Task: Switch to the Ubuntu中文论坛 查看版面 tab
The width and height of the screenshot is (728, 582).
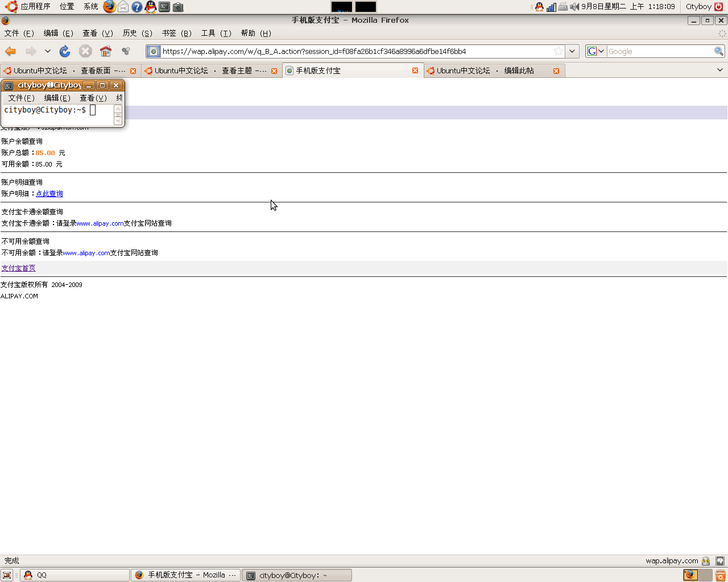Action: point(70,70)
